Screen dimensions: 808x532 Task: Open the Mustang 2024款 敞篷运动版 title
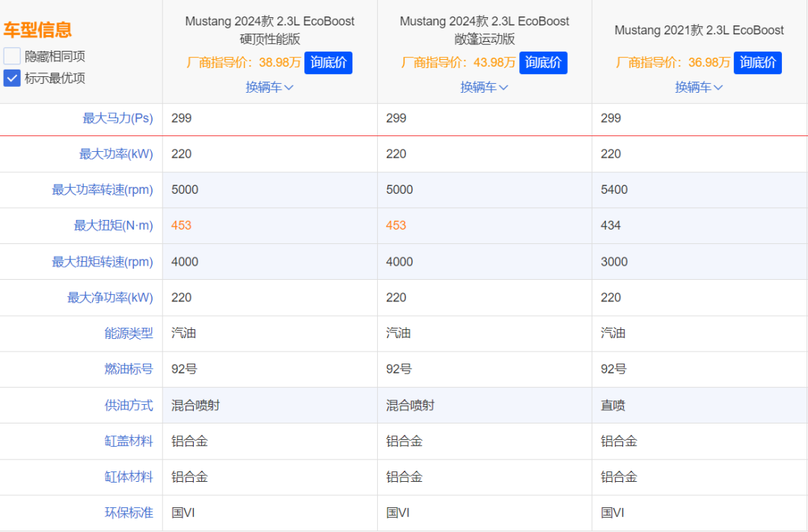coord(484,30)
